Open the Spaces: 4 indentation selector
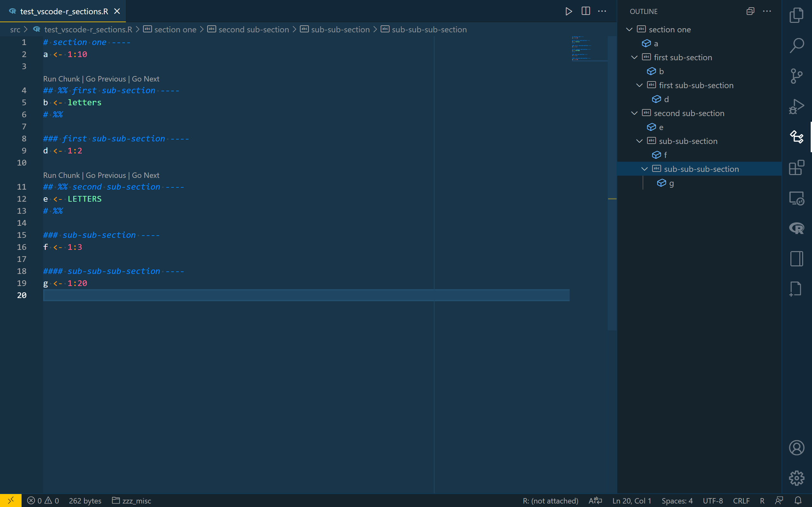Viewport: 812px width, 507px height. point(677,501)
